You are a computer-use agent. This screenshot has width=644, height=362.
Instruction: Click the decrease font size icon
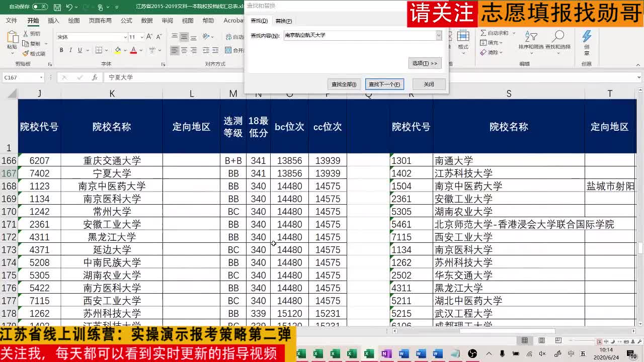[x=158, y=37]
